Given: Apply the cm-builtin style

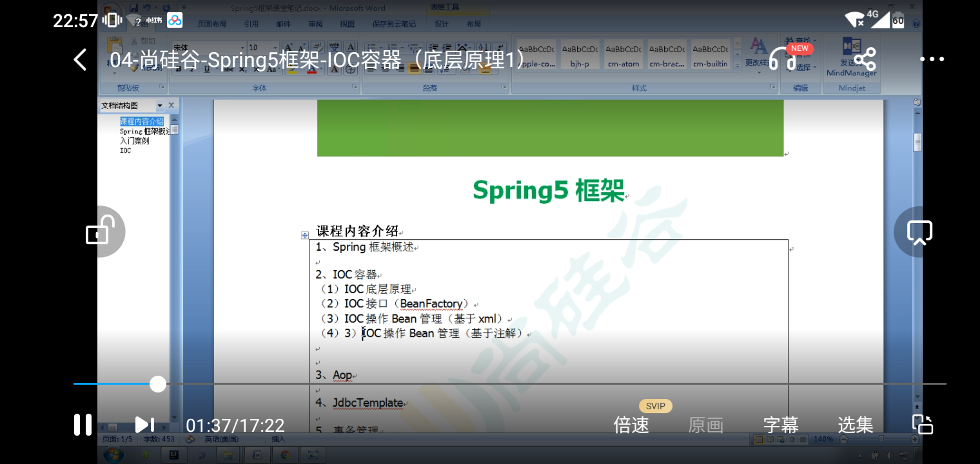Looking at the screenshot, I should point(710,55).
